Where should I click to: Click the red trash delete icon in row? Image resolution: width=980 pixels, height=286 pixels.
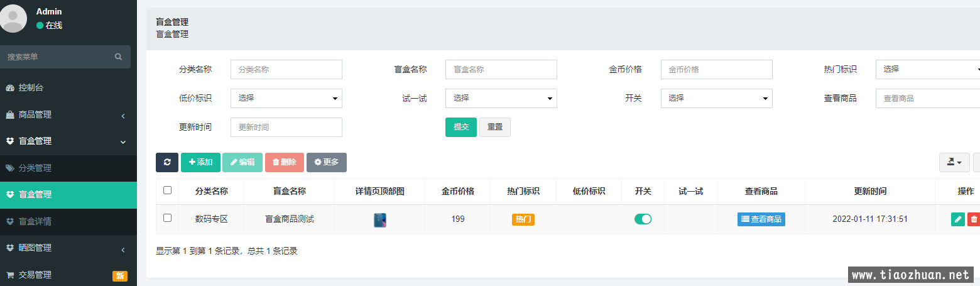tap(974, 219)
